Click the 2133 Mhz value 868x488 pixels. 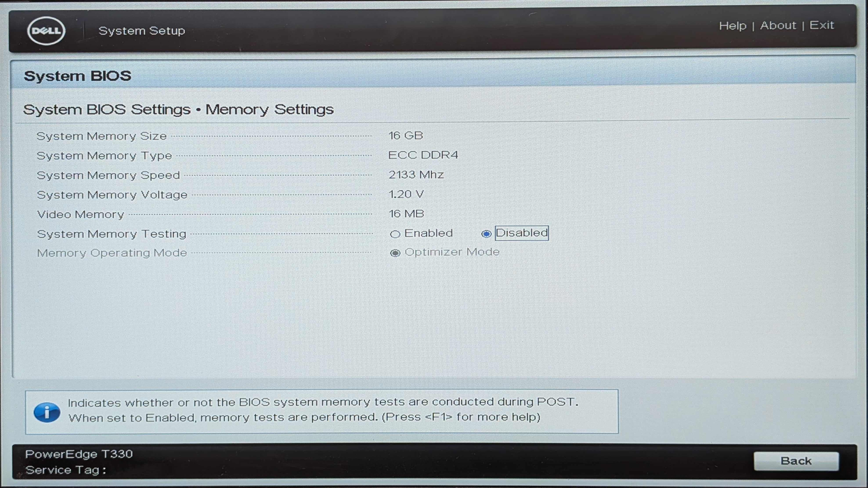click(x=416, y=175)
